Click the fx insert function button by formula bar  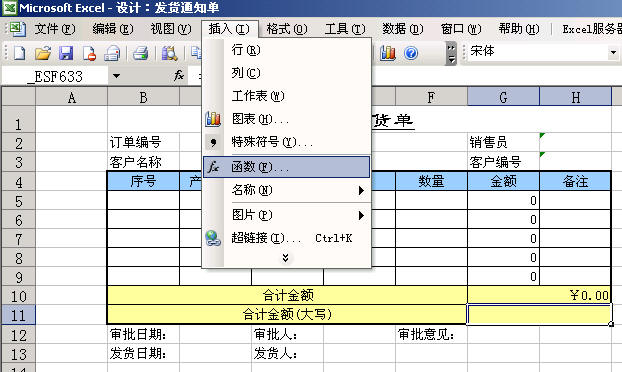click(179, 75)
